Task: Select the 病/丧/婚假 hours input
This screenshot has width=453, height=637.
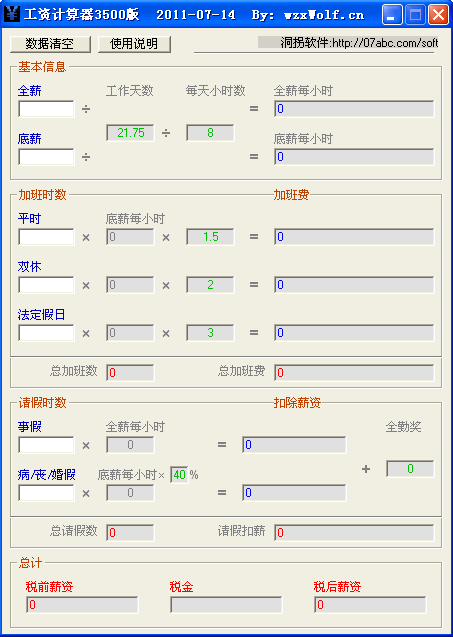Action: pos(46,493)
